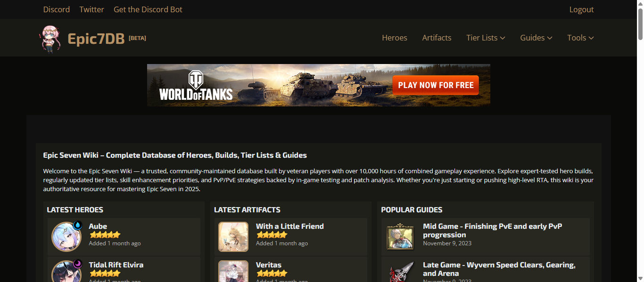This screenshot has width=644, height=282.
Task: Click the dark element icon on Elvira
Action: (77, 263)
